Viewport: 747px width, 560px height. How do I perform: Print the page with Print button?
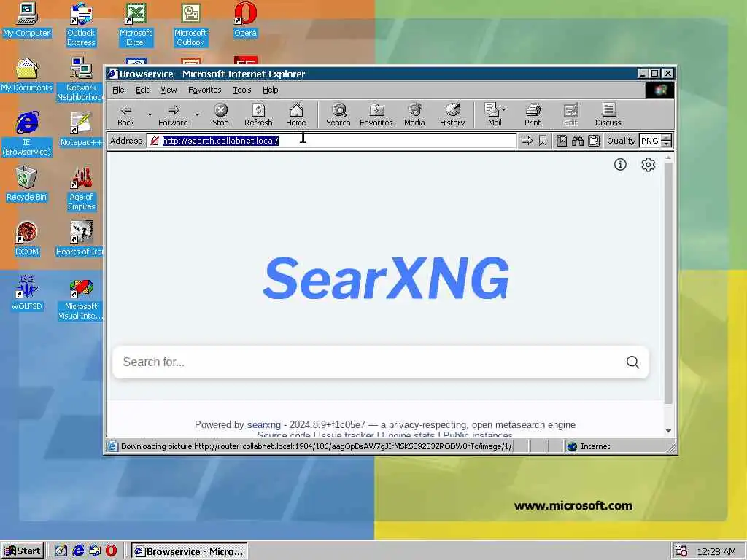click(533, 114)
